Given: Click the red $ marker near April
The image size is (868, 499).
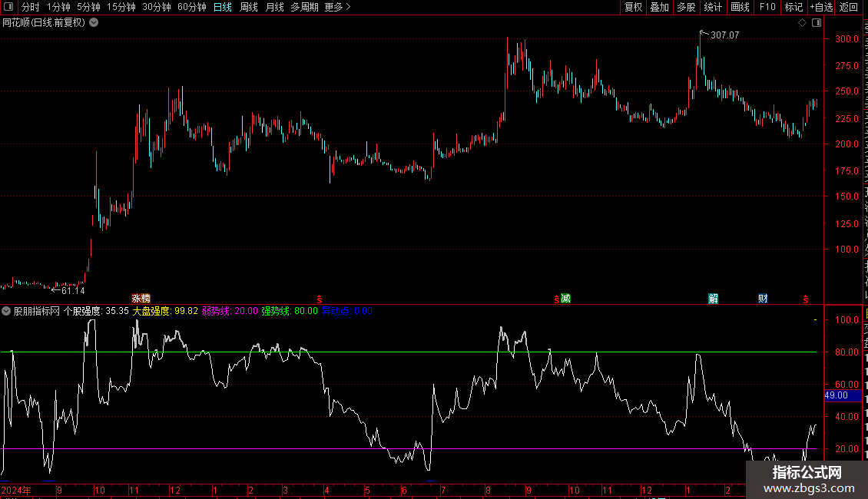Looking at the screenshot, I should (320, 299).
